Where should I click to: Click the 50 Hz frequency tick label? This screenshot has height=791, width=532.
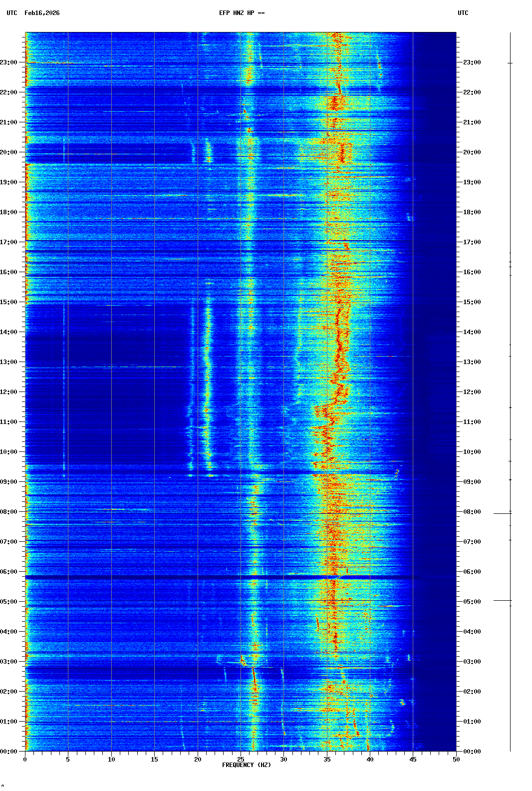click(x=456, y=759)
